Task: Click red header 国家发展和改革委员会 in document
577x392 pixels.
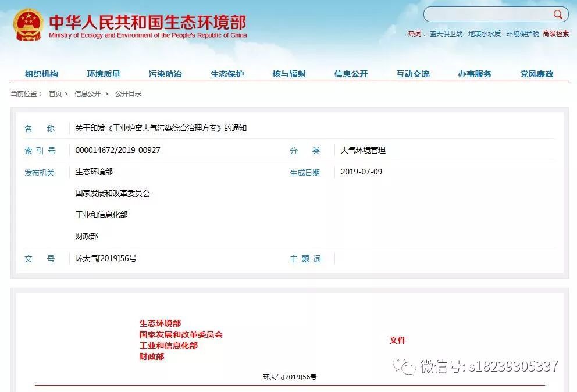Action: click(x=181, y=334)
